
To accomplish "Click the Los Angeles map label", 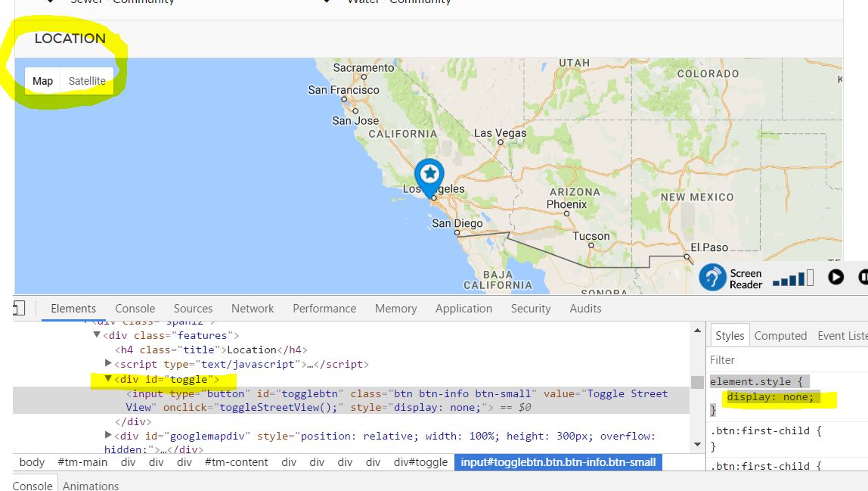I will [434, 189].
